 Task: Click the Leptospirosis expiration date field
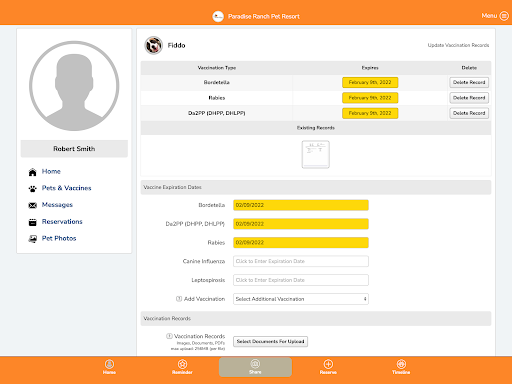[x=301, y=280]
